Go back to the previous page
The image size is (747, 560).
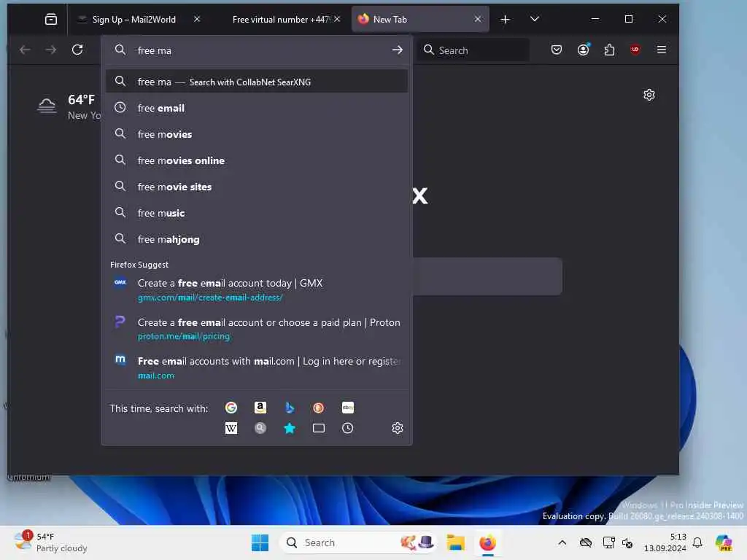click(x=25, y=50)
